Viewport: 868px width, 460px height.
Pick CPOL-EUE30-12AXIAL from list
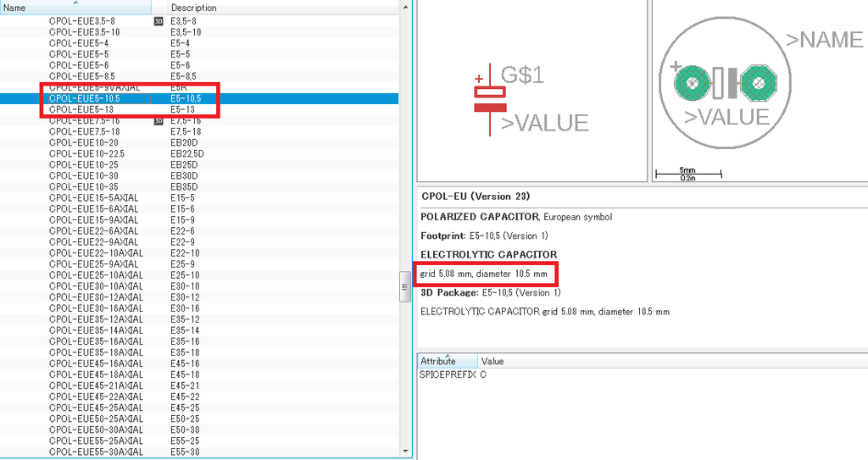tap(96, 298)
